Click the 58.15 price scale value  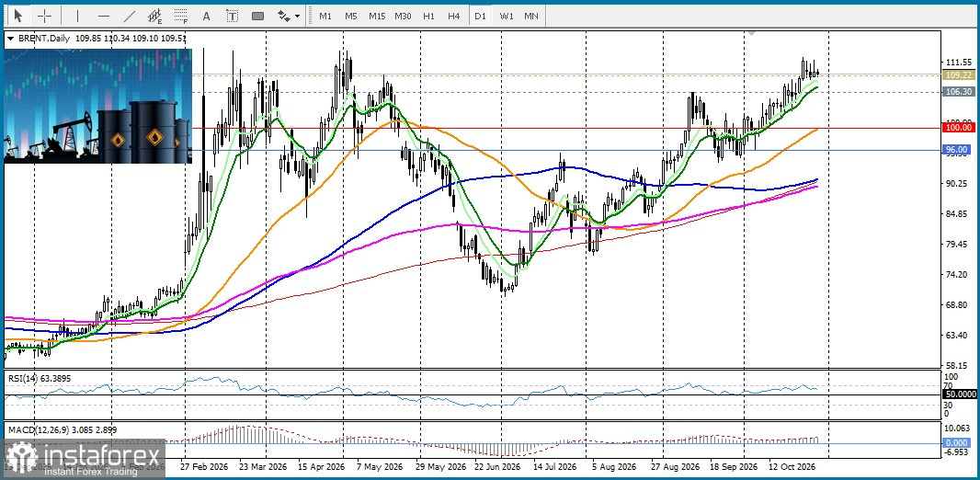tap(958, 365)
